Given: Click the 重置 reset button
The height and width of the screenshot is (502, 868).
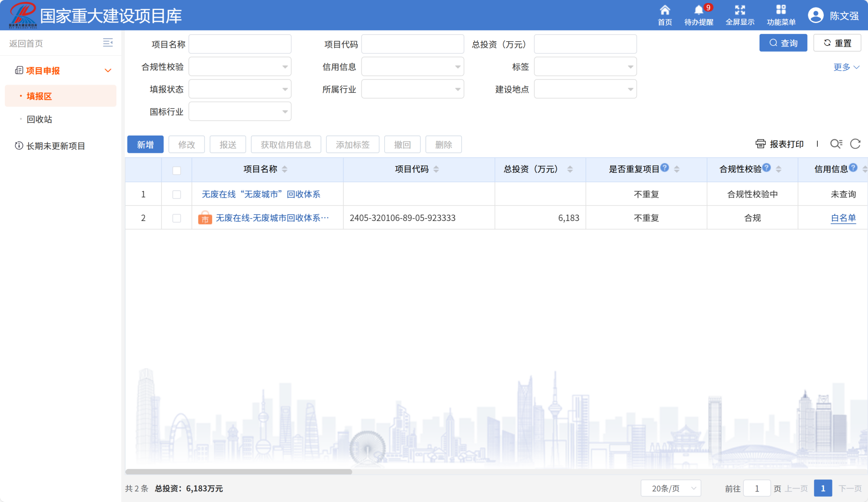Looking at the screenshot, I should [x=837, y=43].
